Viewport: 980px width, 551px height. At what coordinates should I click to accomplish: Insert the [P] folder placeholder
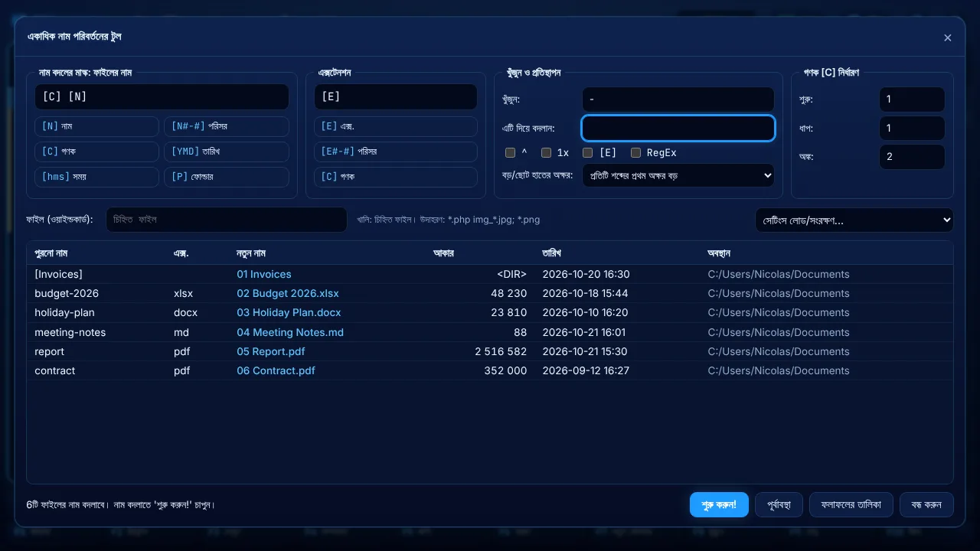coord(227,177)
